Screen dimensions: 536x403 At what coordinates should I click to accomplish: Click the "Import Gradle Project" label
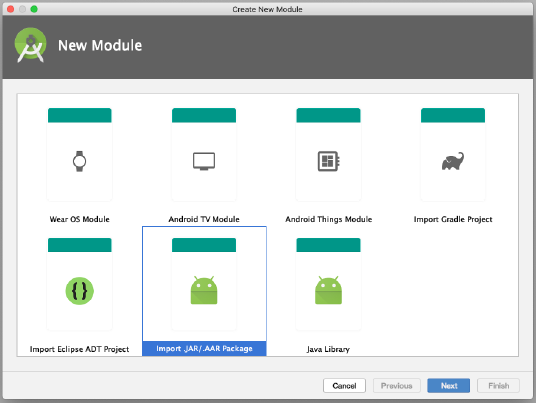tap(453, 219)
